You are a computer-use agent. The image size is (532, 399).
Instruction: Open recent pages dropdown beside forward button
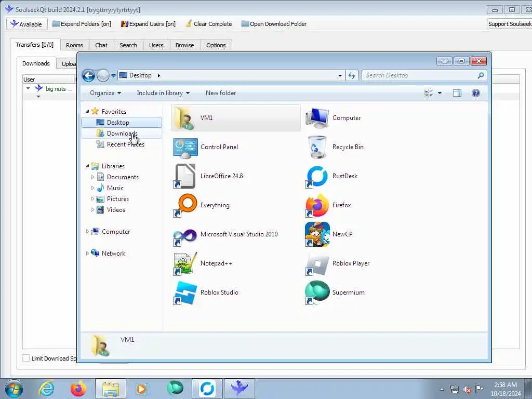click(x=113, y=76)
